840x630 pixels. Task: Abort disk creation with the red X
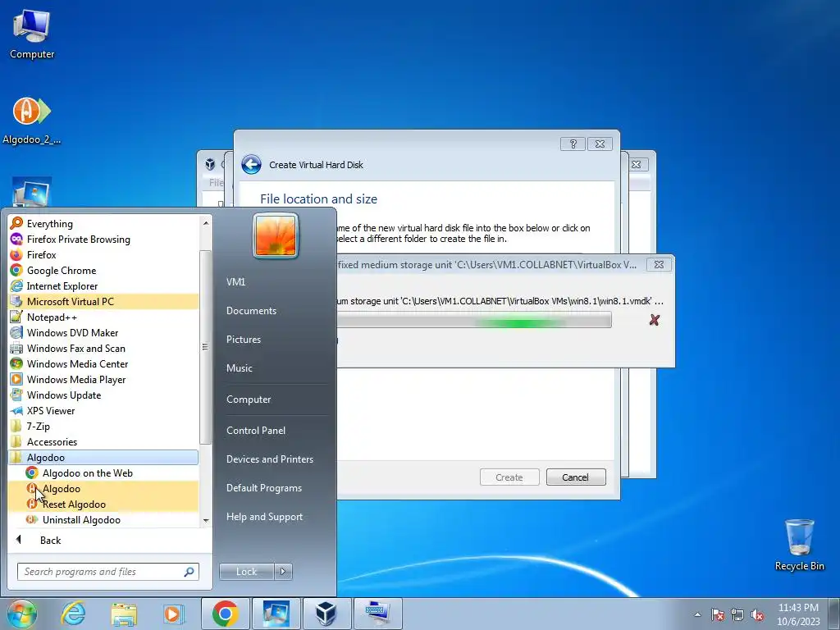[654, 320]
